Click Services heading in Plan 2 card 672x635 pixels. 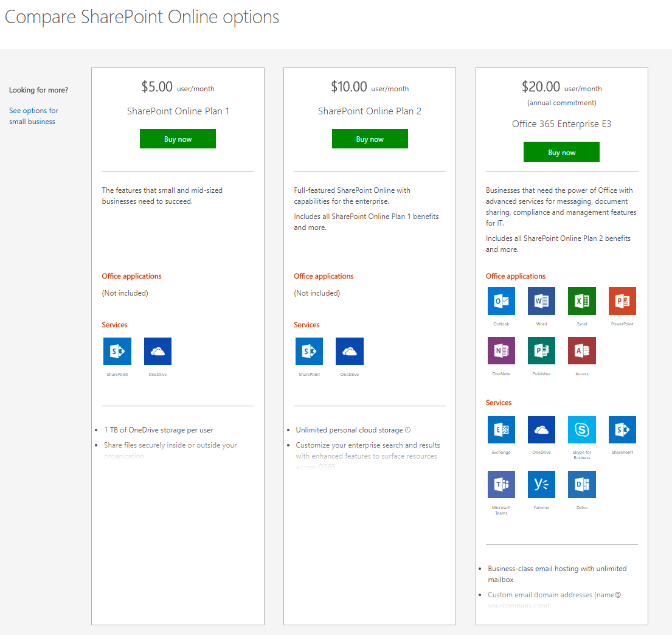click(307, 325)
